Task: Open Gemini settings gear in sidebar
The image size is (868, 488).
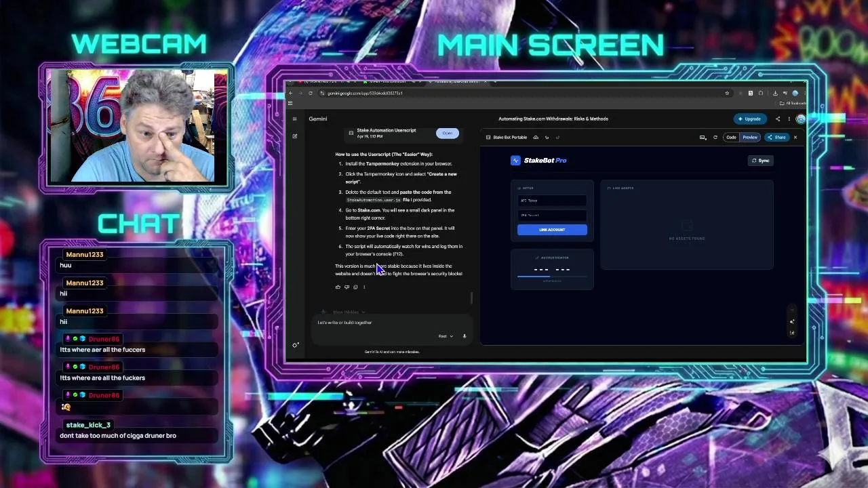Action: point(295,345)
